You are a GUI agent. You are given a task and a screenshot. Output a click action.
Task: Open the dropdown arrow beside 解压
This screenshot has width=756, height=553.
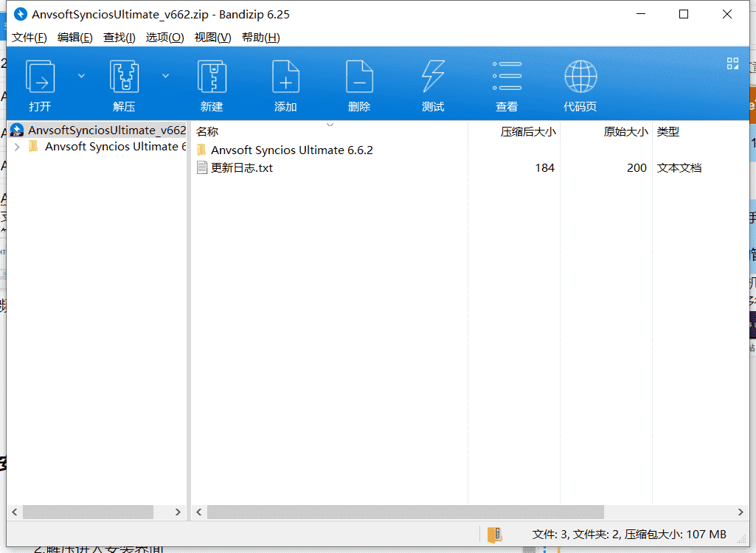[165, 76]
